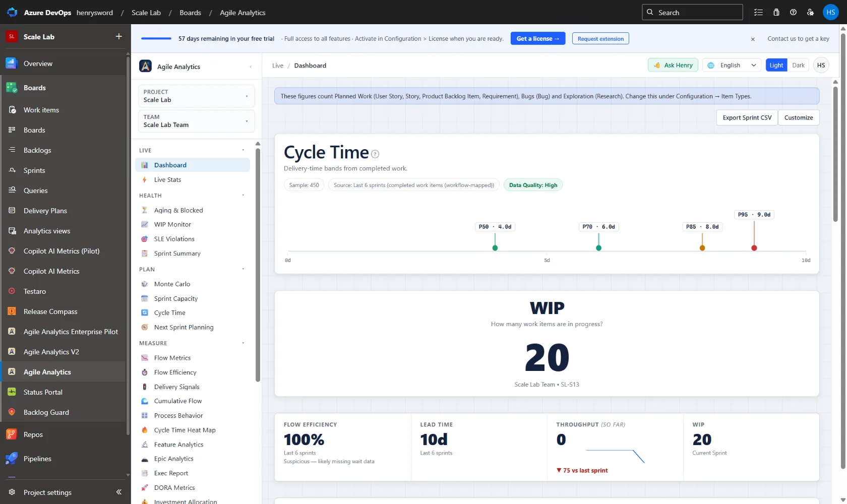Click the Data Quality: High badge

tap(533, 185)
